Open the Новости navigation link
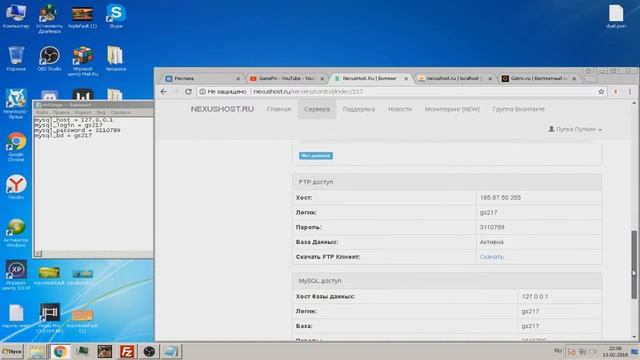 click(x=400, y=109)
